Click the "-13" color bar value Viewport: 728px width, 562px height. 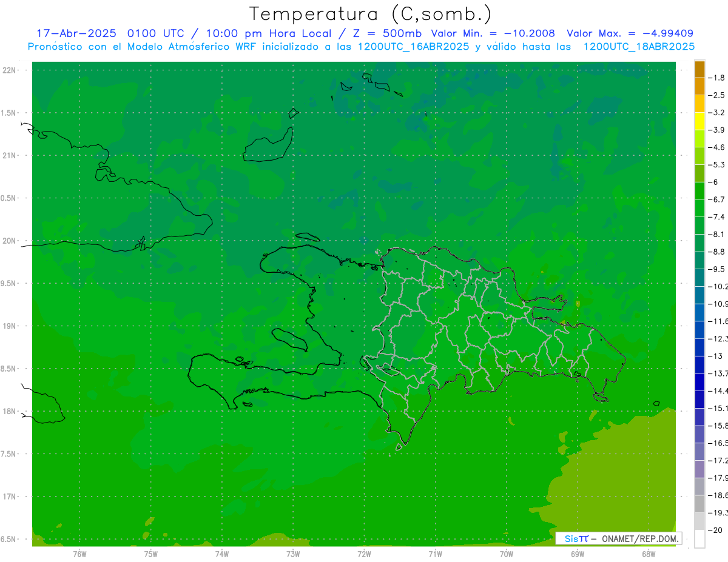716,356
